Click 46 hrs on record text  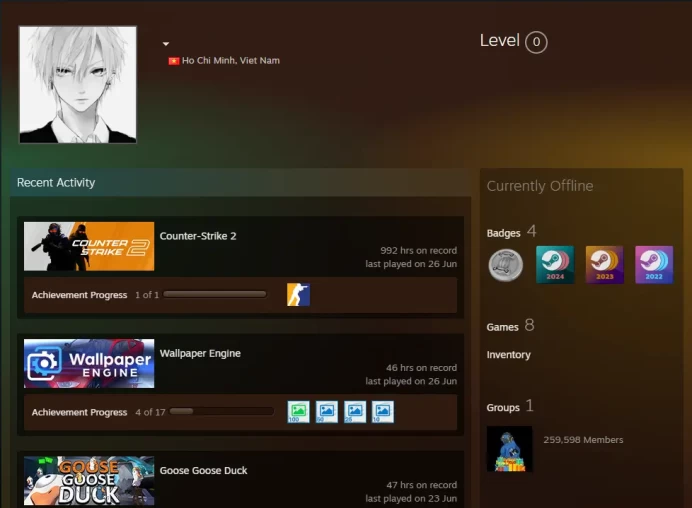(x=421, y=368)
